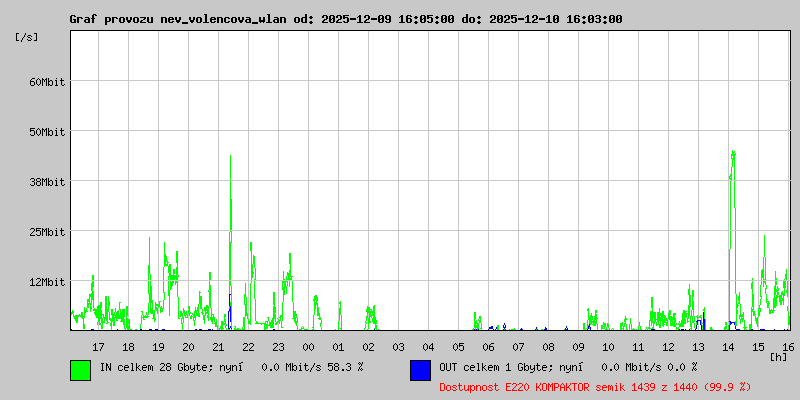This screenshot has height=400, width=800.
Task: Click the '21' hour label on x-axis
Action: 218,347
